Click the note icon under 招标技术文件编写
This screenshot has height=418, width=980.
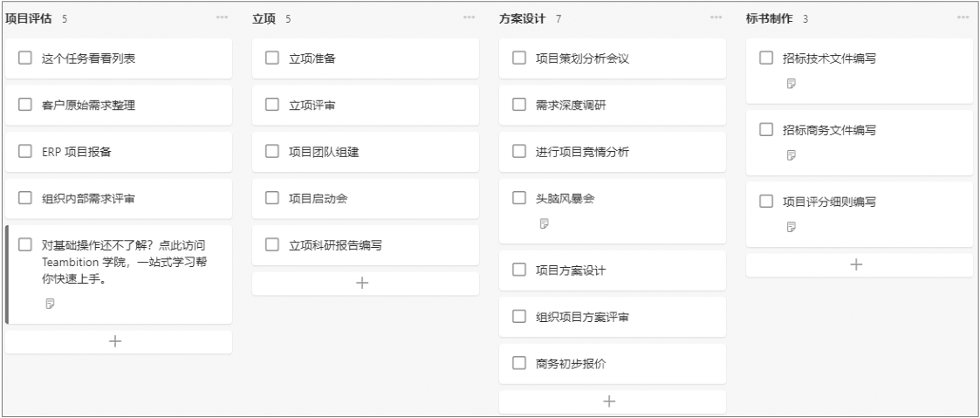click(792, 84)
